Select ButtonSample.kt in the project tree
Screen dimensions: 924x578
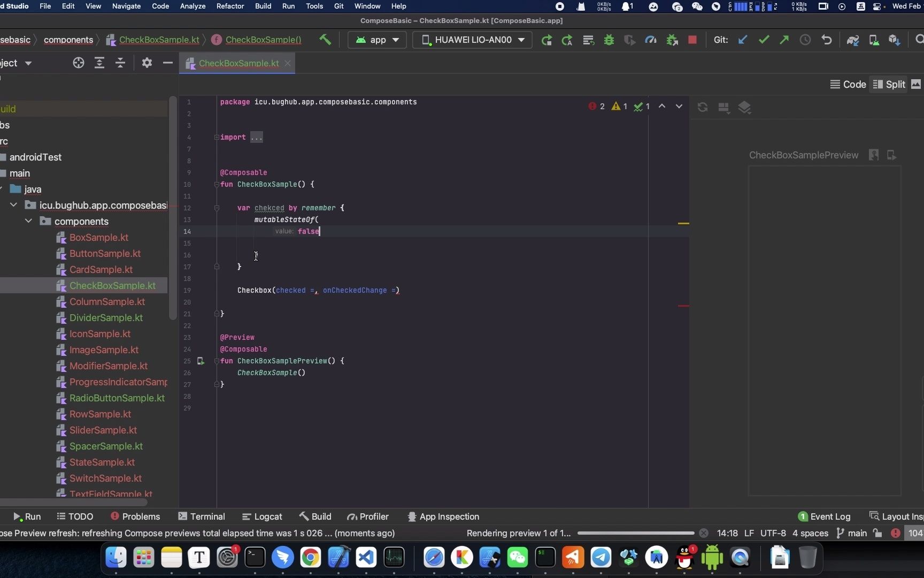pyautogui.click(x=105, y=253)
